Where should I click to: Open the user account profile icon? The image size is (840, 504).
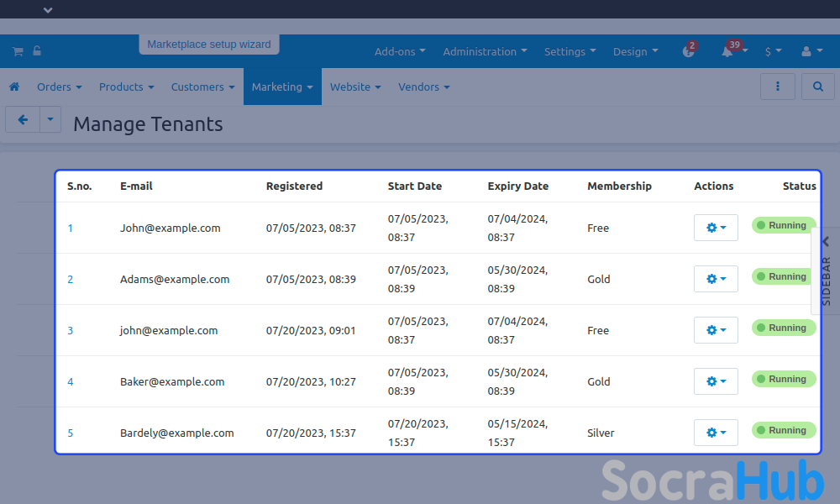click(811, 51)
